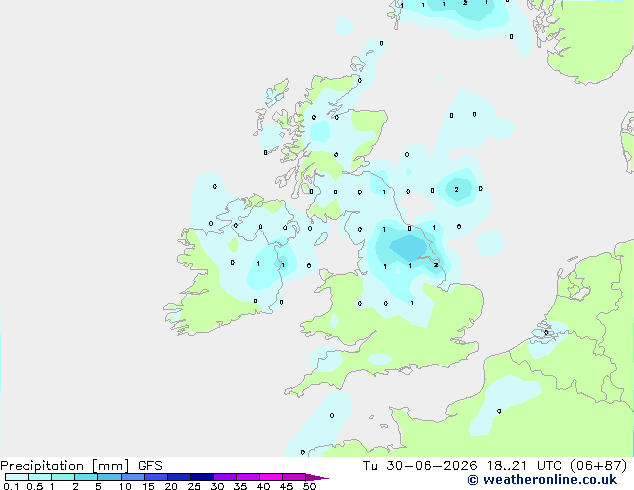The image size is (634, 490).
Task: Click the "10" legend scale label
Action: coord(125,486)
